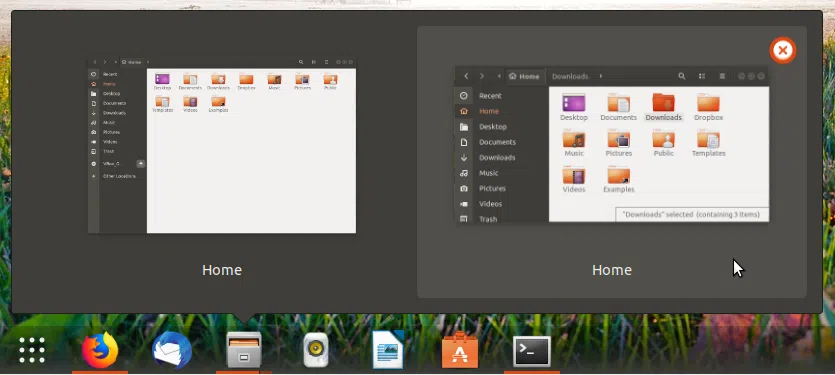Click "Downloads" selected status text in right preview
The width and height of the screenshot is (835, 375).
pyautogui.click(x=692, y=215)
